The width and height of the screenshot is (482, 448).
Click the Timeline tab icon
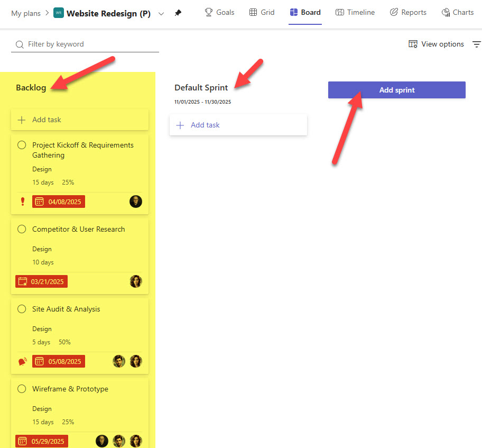click(x=340, y=12)
